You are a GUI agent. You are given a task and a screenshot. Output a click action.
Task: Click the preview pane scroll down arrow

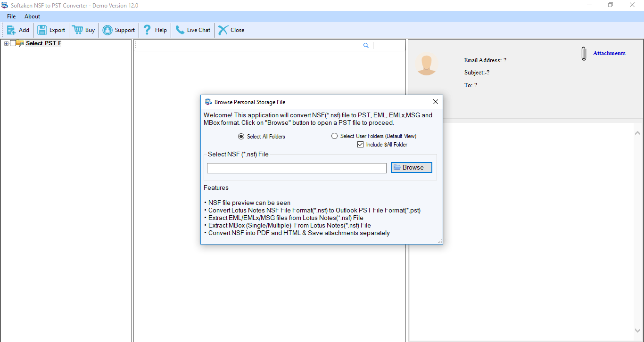click(638, 331)
